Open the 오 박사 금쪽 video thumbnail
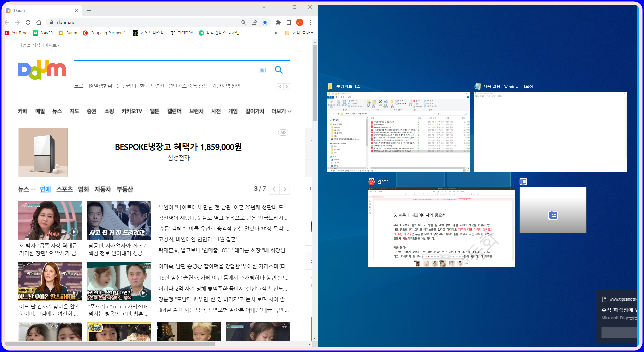 pyautogui.click(x=50, y=220)
